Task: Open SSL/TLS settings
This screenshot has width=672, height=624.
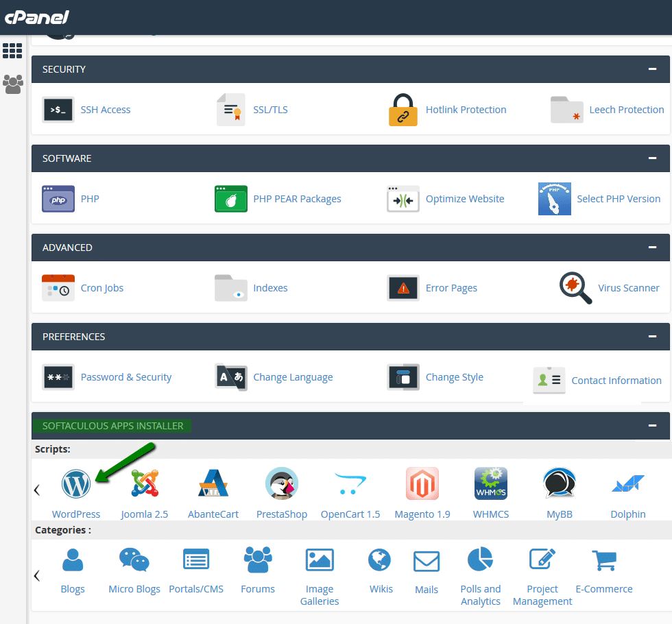Action: tap(230, 110)
